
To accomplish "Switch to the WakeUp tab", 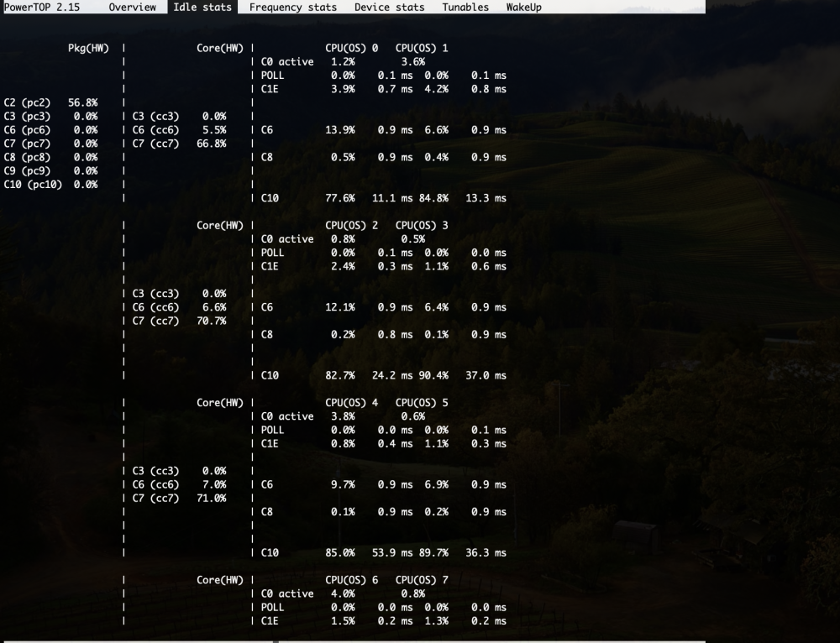I will click(x=524, y=7).
